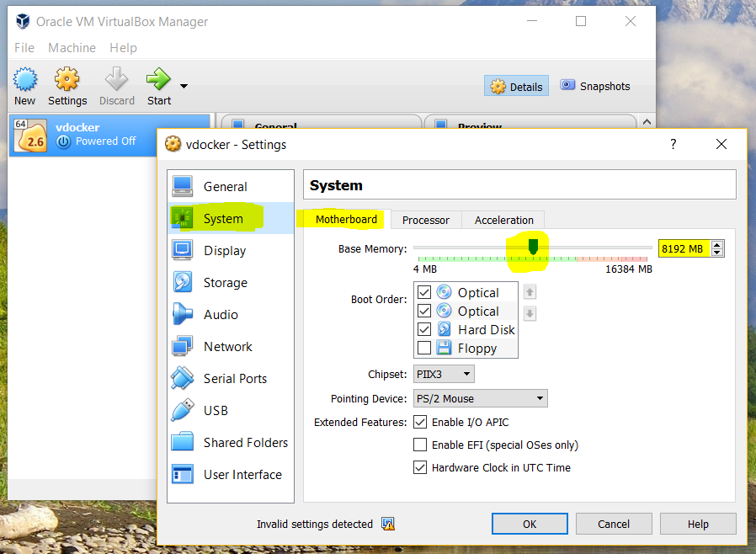This screenshot has width=756, height=554.
Task: Switch to the Processor tab
Action: (x=426, y=220)
